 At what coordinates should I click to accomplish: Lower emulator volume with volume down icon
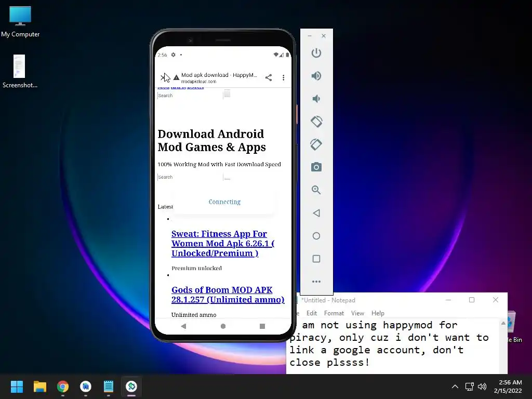[x=316, y=99]
